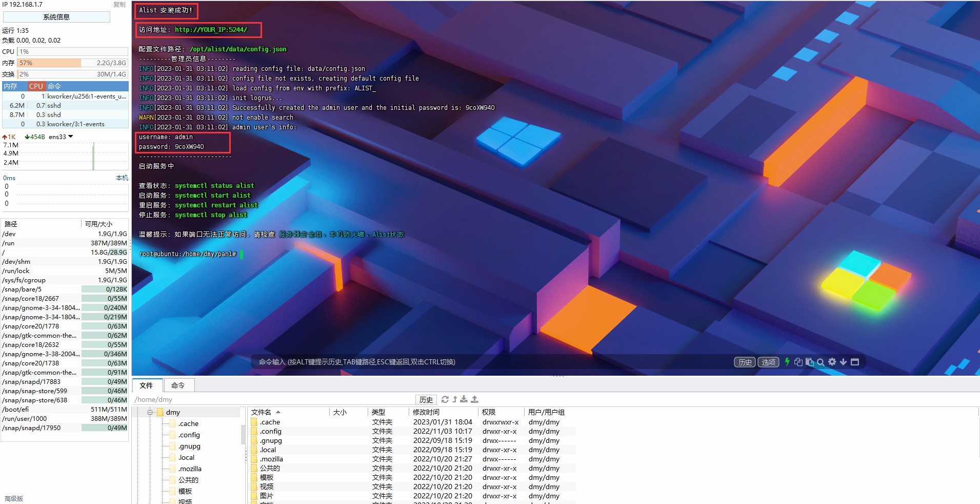
Task: Switch to the 命令 tab
Action: click(x=178, y=385)
